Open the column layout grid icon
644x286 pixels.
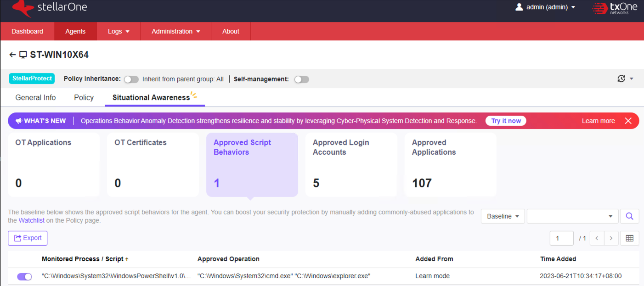pos(629,238)
